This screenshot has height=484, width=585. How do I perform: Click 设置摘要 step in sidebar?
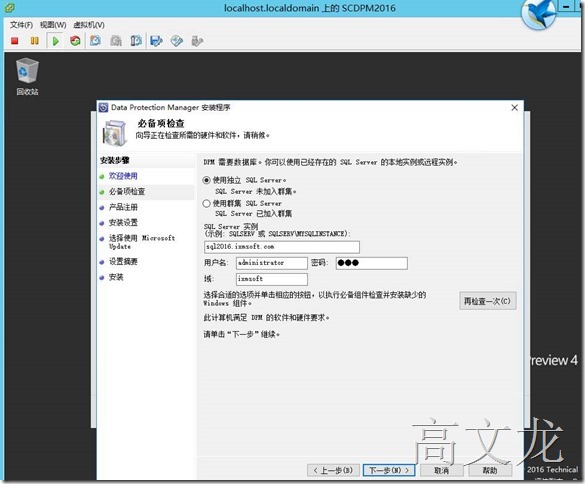[123, 262]
